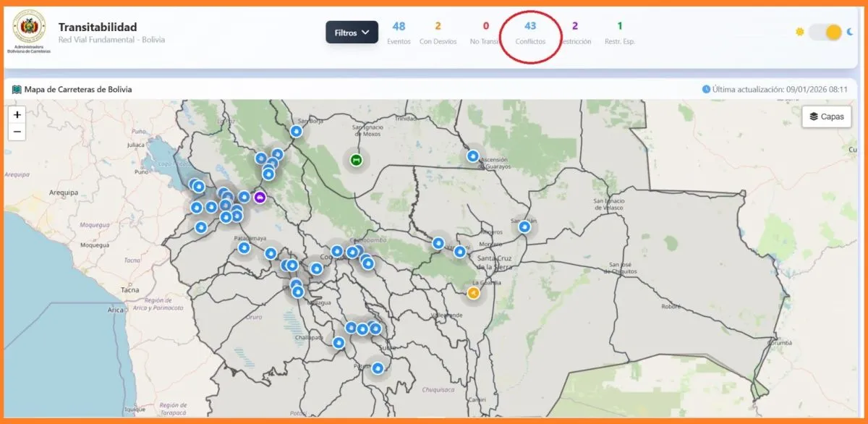Open the Filtros dropdown
Viewport: 868px width, 424px height.
[352, 33]
